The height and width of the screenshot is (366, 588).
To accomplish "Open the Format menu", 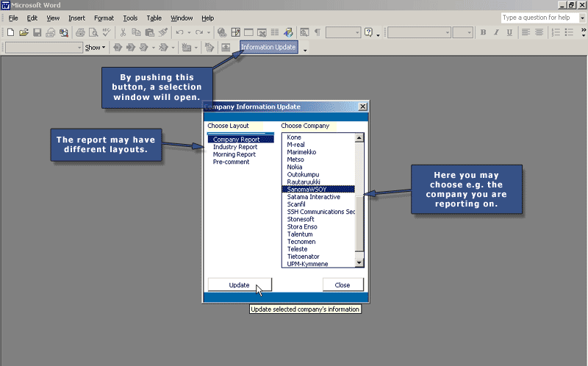I will [x=104, y=18].
